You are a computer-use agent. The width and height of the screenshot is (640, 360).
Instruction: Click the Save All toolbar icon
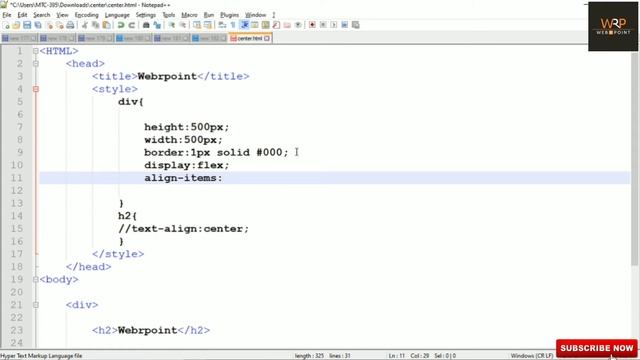(x=38, y=25)
